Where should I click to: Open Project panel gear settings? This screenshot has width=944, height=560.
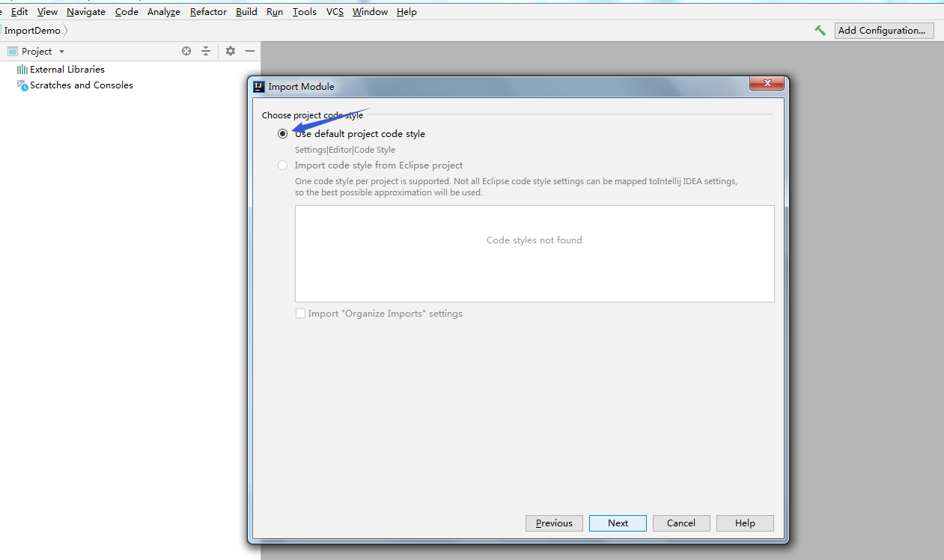pos(231,51)
